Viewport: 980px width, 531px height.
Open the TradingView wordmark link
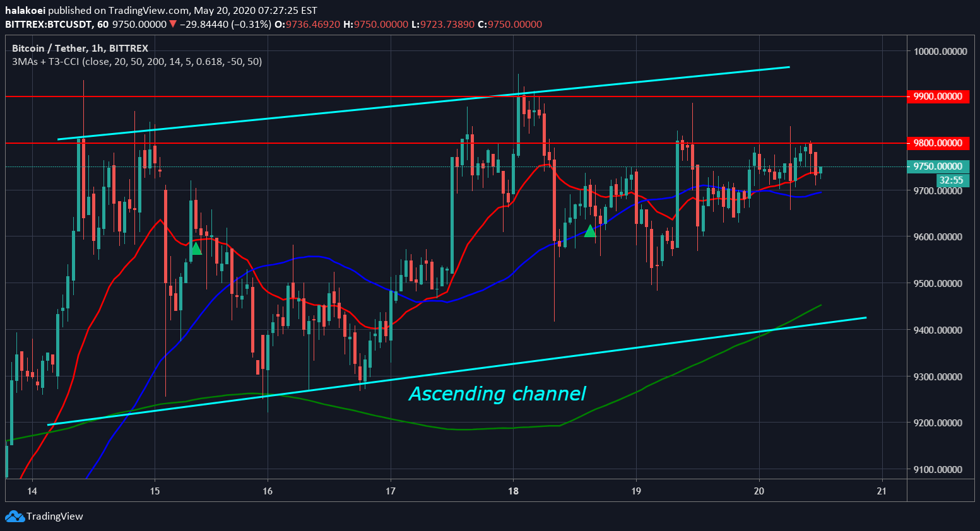coord(54,516)
